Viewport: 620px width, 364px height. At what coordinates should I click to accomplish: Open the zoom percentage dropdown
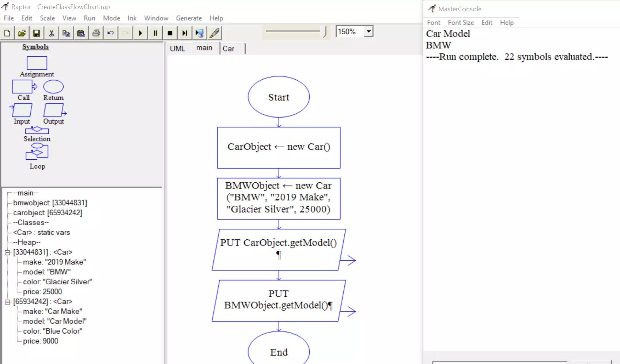tap(368, 31)
